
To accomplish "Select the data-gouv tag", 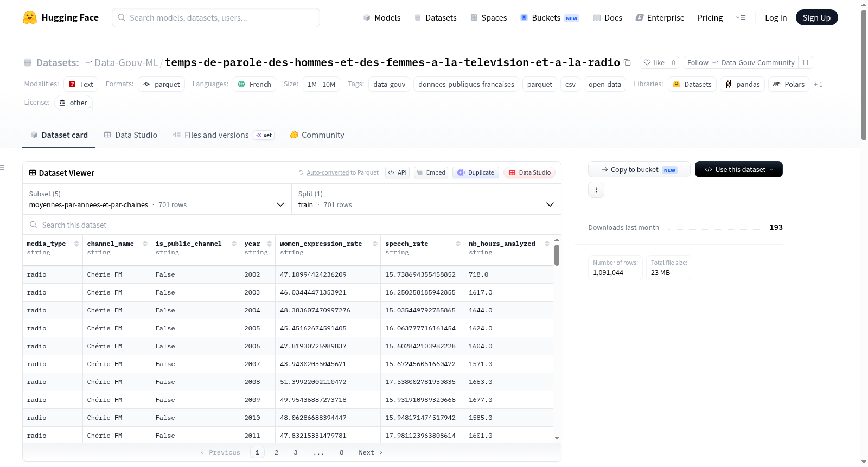I will 390,84.
